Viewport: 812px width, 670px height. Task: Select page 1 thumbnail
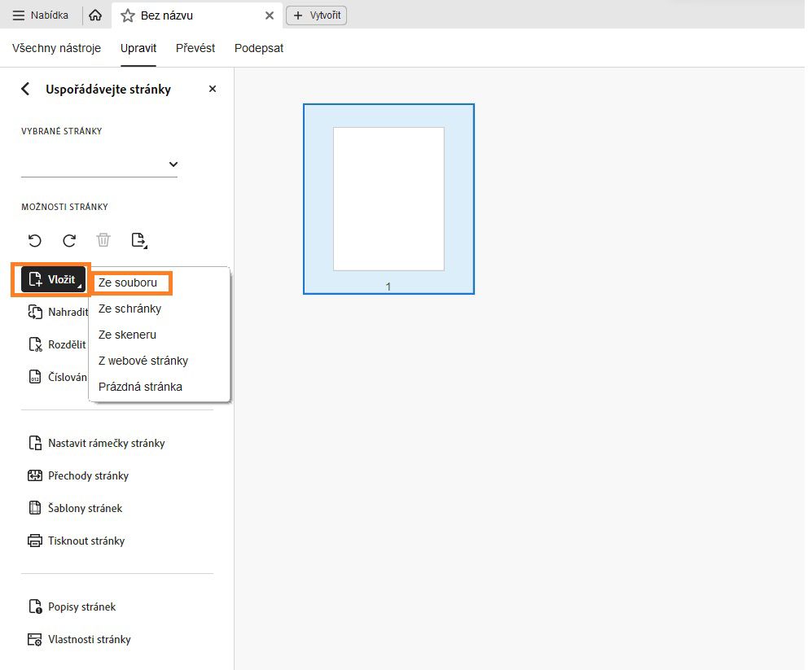[388, 199]
